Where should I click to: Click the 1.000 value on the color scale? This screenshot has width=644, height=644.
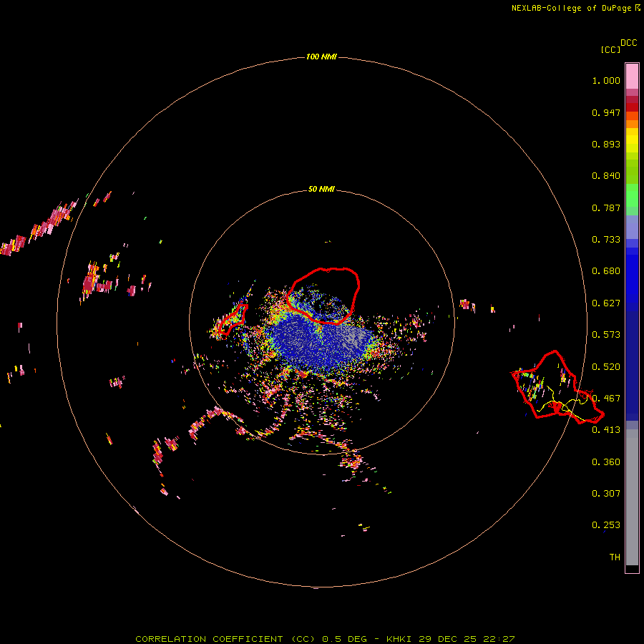[606, 80]
